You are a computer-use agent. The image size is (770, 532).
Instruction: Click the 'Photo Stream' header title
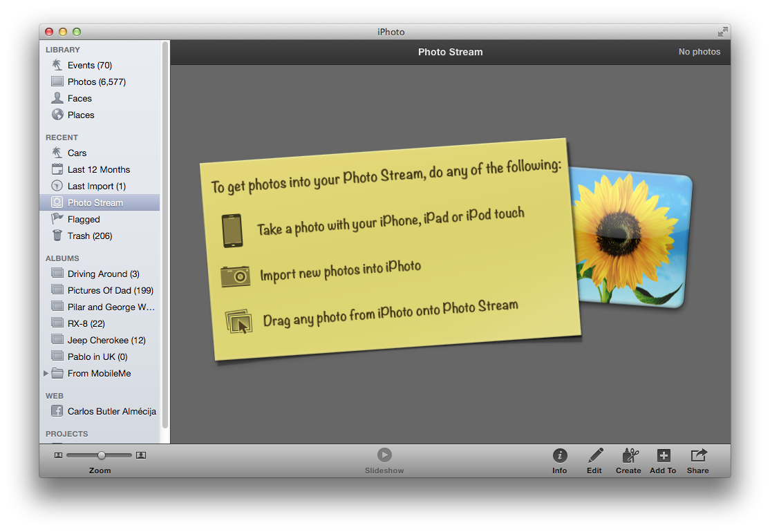click(x=450, y=52)
